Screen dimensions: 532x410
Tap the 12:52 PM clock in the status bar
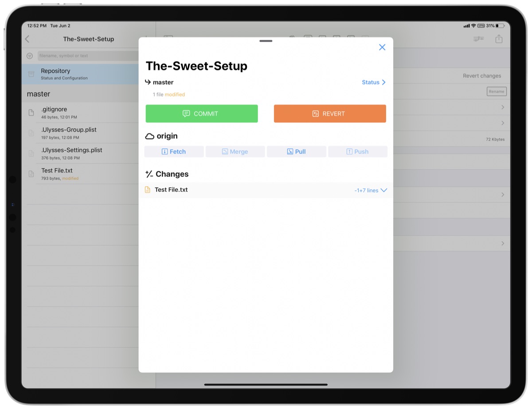pos(37,26)
